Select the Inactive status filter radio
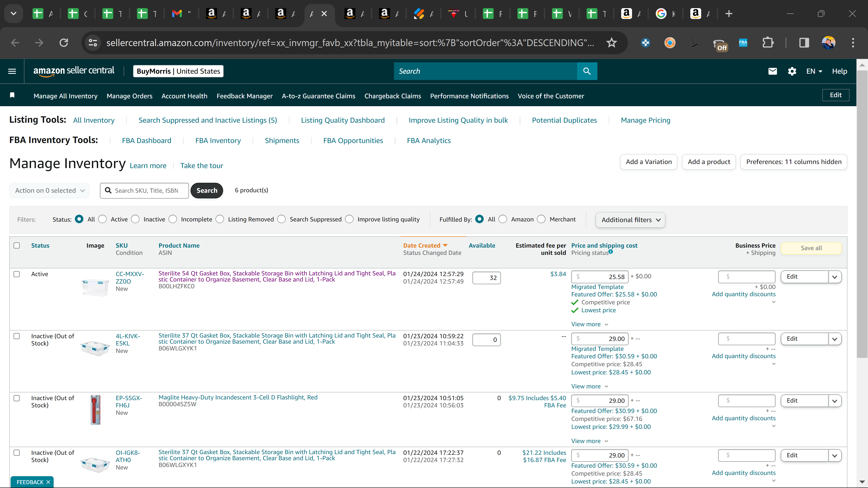Screen dimensions: 868x488 (x=135, y=219)
